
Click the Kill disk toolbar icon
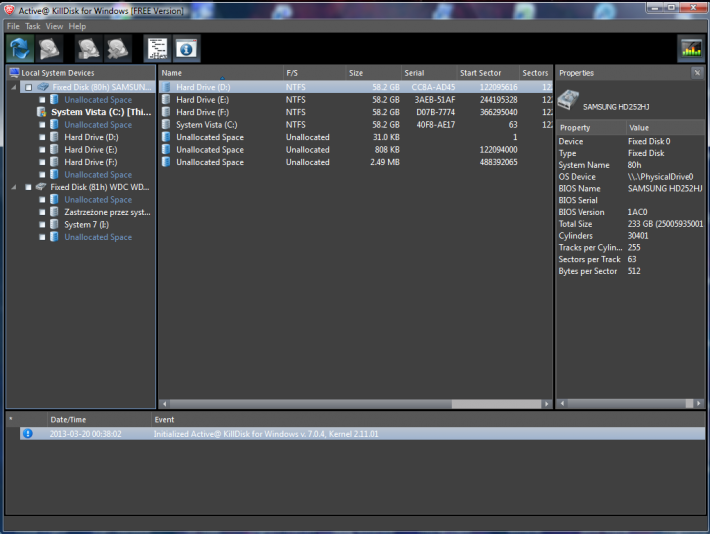click(118, 48)
